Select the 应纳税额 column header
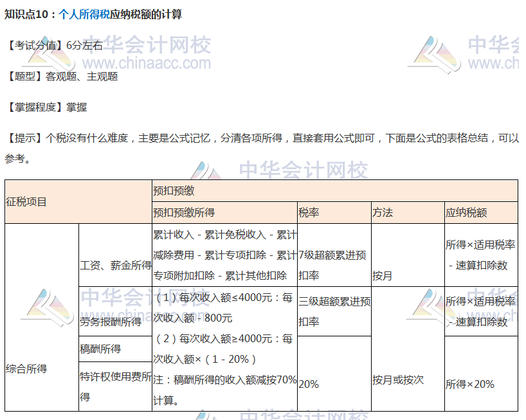526x420 pixels. point(481,213)
